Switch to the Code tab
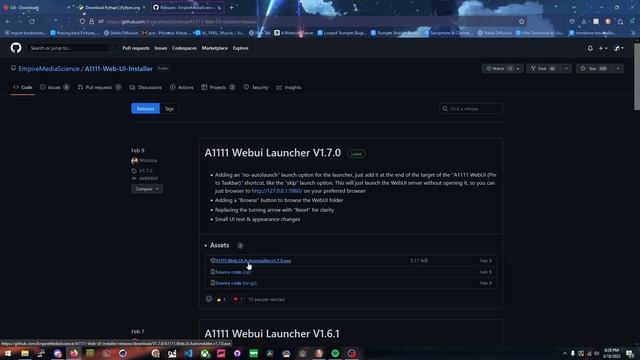 pos(23,87)
